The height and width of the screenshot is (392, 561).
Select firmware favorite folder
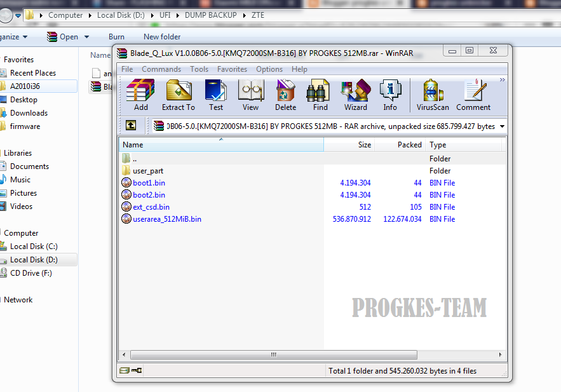pyautogui.click(x=25, y=126)
